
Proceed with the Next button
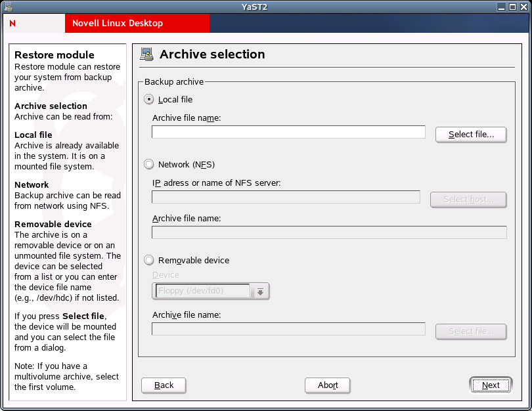coord(491,385)
